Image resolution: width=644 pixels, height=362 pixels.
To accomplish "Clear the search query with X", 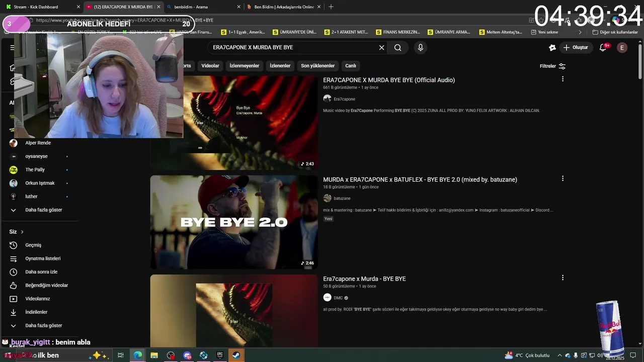I will (x=381, y=48).
